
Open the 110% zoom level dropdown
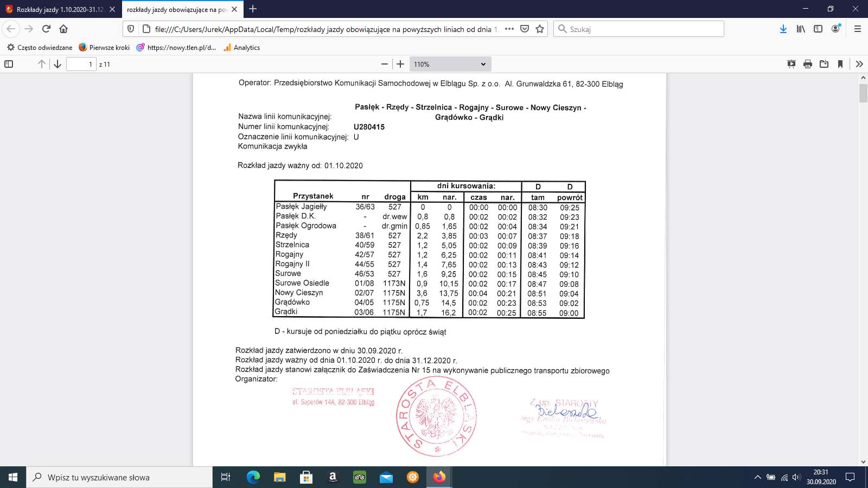point(450,64)
